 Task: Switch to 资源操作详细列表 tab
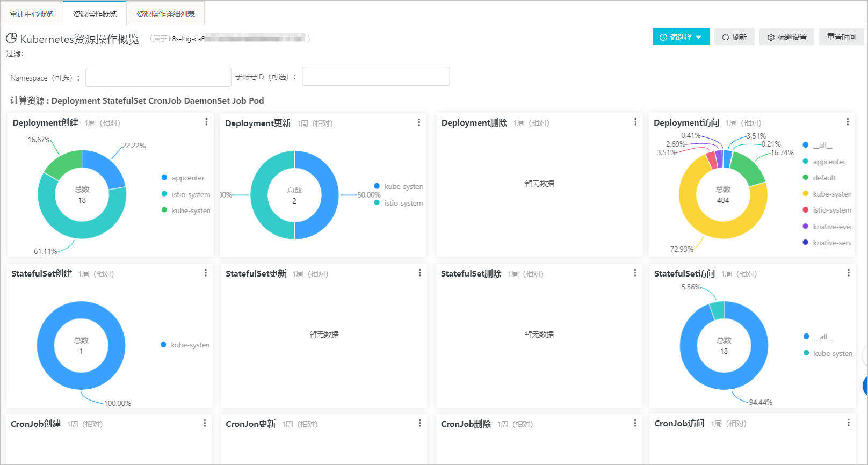click(x=165, y=14)
